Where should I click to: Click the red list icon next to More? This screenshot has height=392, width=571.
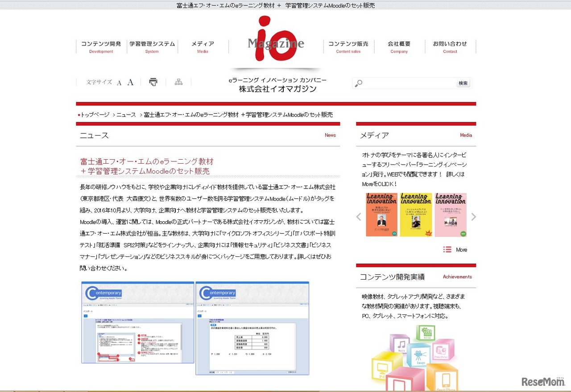447,250
